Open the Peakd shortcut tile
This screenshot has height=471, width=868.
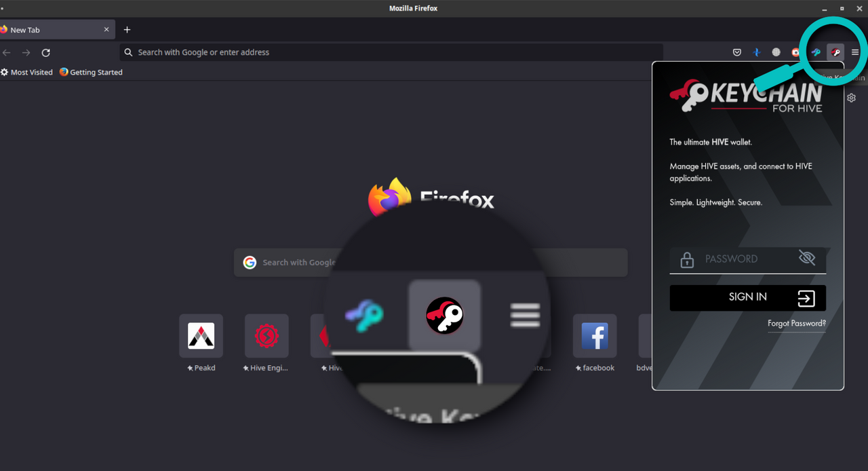(x=201, y=336)
